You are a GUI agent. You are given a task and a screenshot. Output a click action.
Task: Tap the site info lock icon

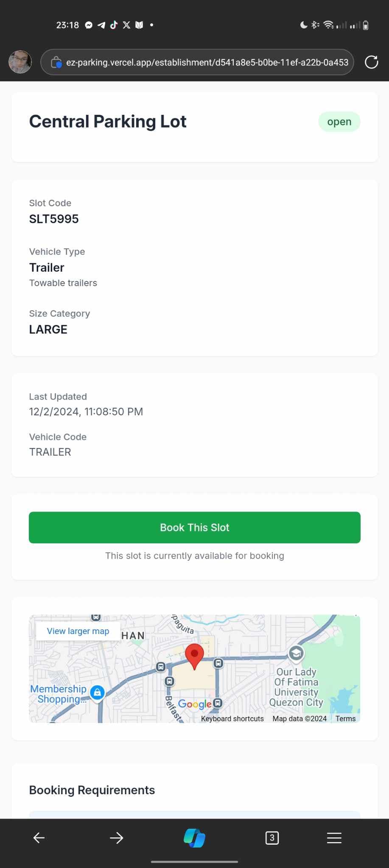56,62
